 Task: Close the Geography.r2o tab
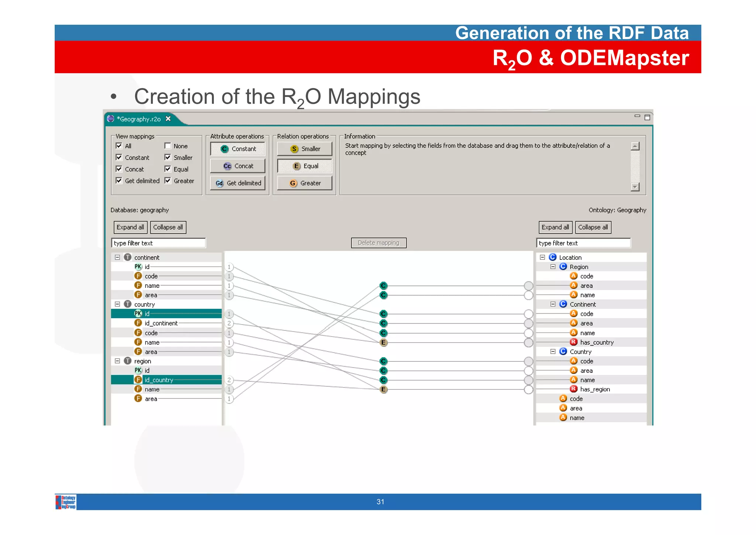[x=168, y=119]
